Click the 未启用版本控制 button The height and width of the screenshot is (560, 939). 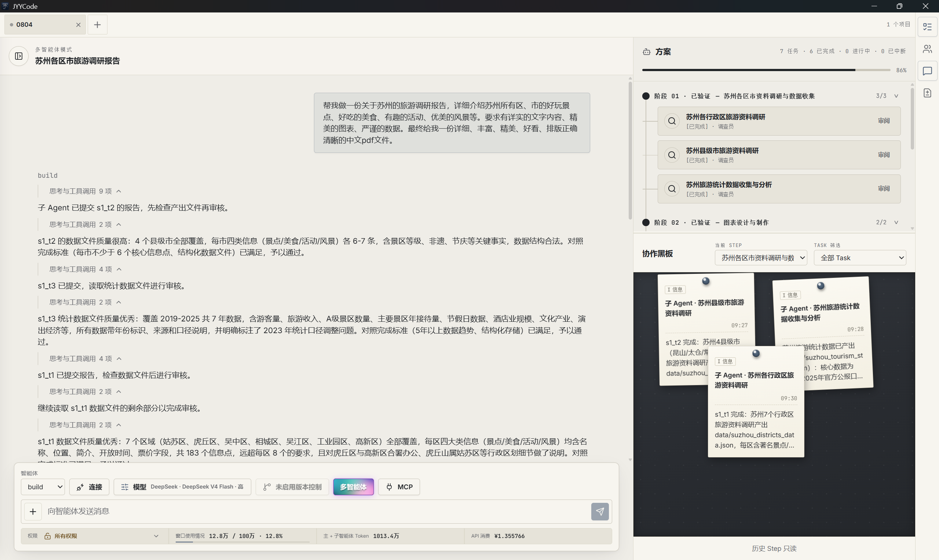click(x=292, y=487)
